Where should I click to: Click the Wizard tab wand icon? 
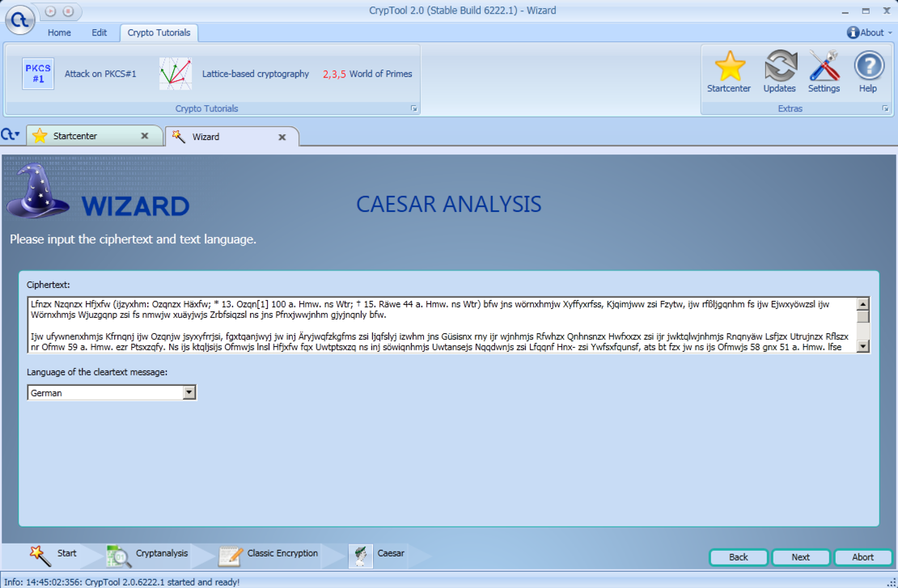pyautogui.click(x=179, y=136)
